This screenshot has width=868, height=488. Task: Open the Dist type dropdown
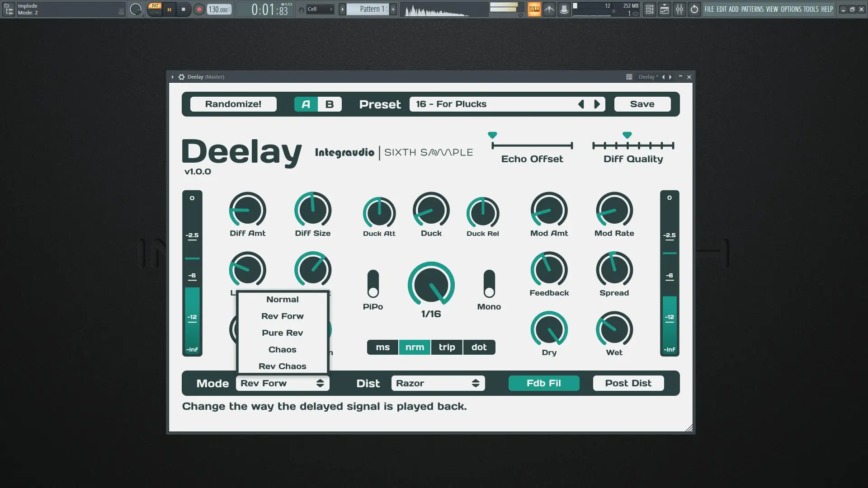[438, 383]
